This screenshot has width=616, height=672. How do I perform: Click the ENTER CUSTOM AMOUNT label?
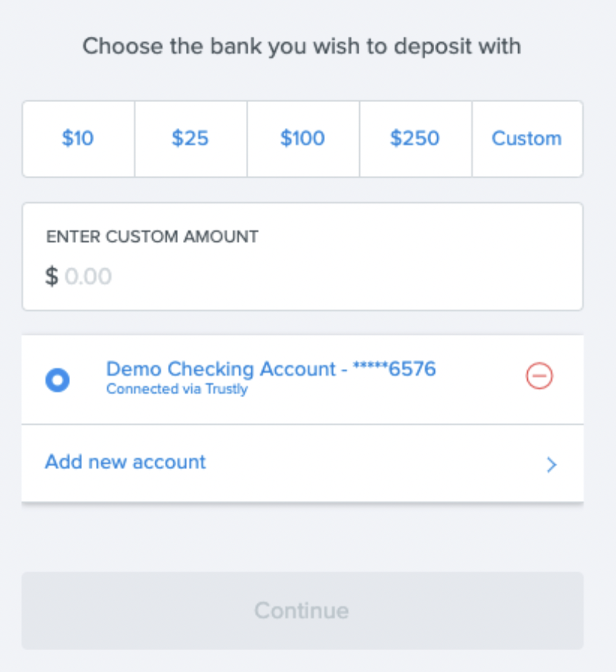152,236
